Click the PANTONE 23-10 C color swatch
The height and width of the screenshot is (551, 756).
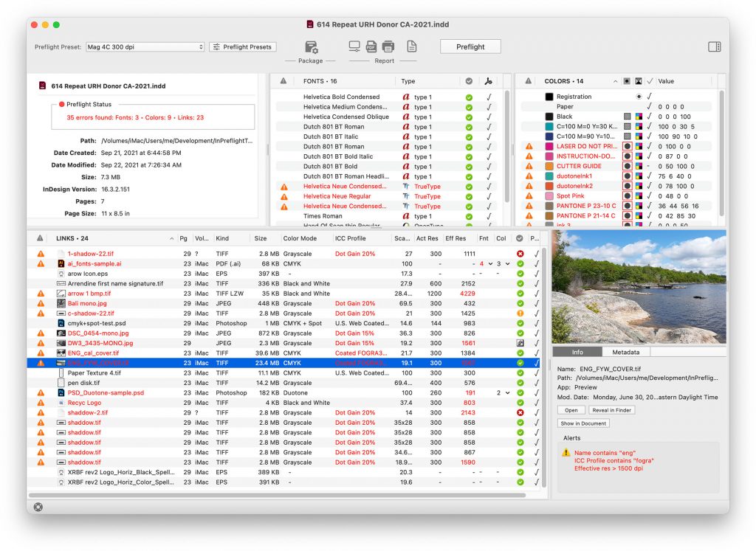tap(549, 205)
